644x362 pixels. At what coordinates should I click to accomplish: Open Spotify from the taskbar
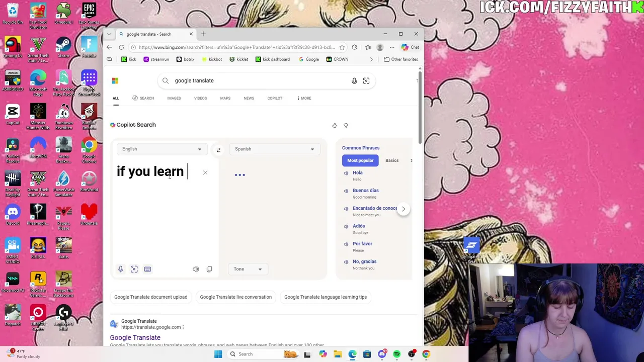(397, 354)
